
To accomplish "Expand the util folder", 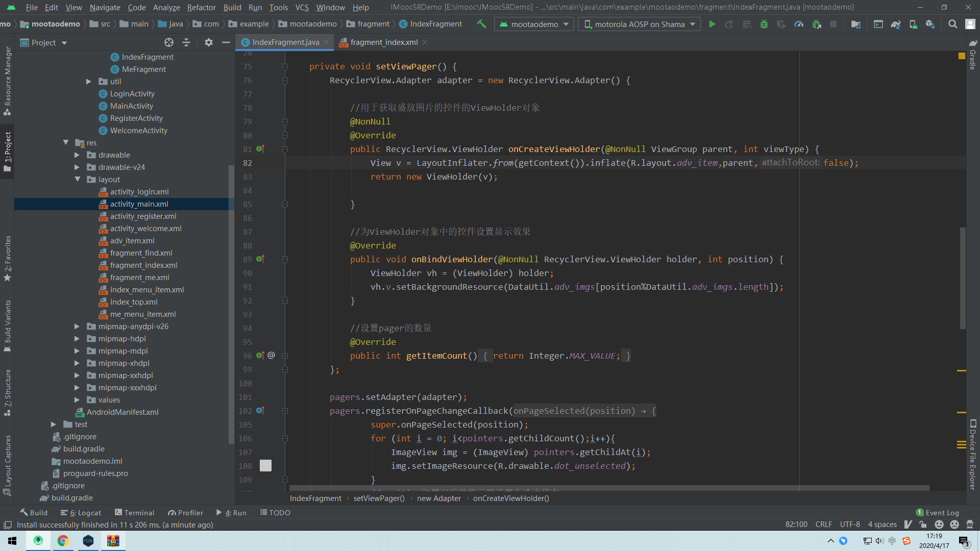I will click(x=89, y=82).
